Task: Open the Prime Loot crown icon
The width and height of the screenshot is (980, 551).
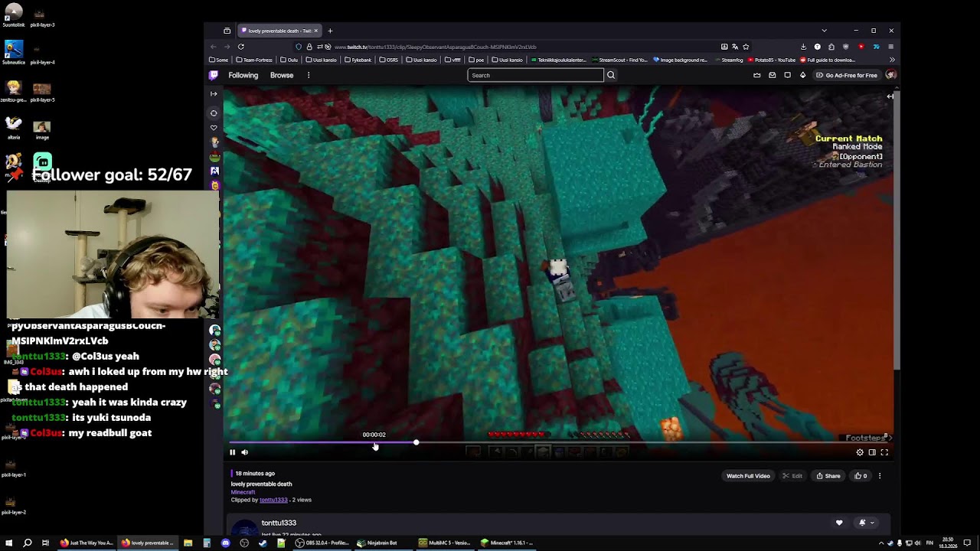Action: (757, 75)
